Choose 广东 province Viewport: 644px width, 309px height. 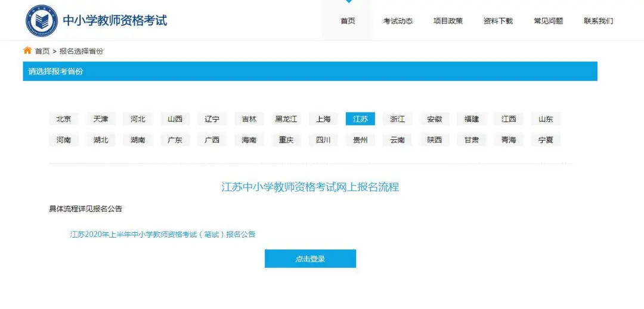(175, 140)
